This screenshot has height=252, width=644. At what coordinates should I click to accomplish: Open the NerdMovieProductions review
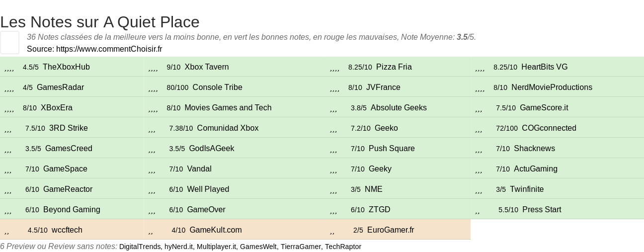[552, 87]
